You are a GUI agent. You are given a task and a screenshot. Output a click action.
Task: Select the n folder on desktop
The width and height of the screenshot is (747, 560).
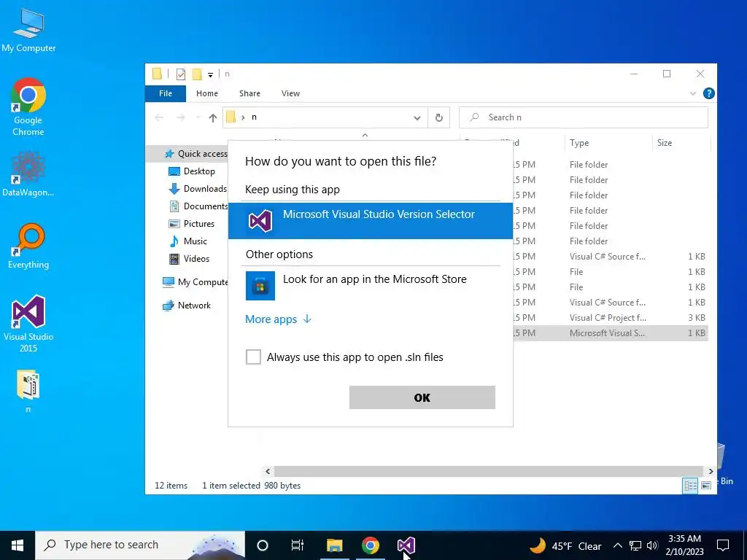28,391
